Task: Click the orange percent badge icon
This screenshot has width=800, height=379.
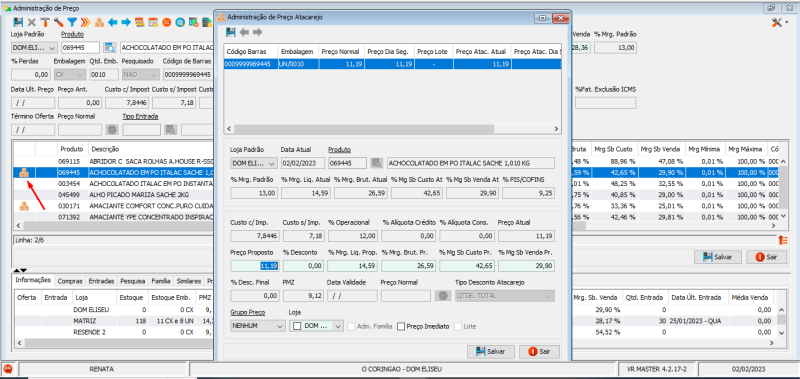Action: coord(166,22)
